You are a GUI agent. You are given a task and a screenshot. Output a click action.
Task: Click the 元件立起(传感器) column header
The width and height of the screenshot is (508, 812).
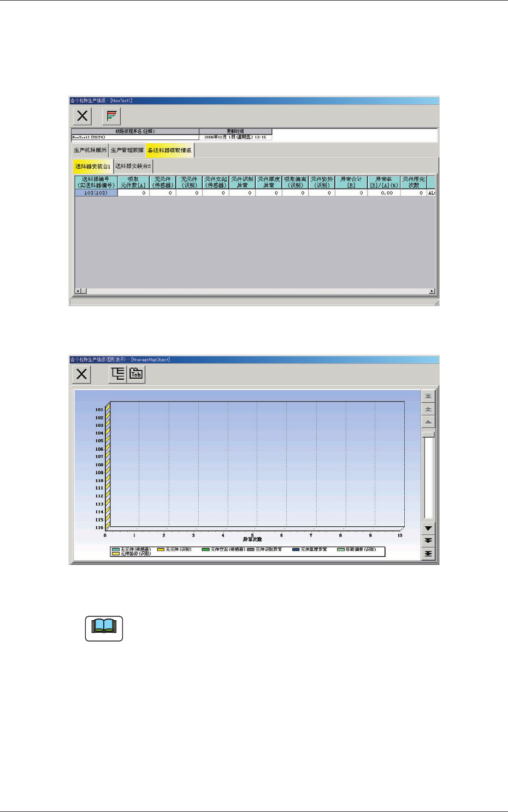pyautogui.click(x=216, y=183)
